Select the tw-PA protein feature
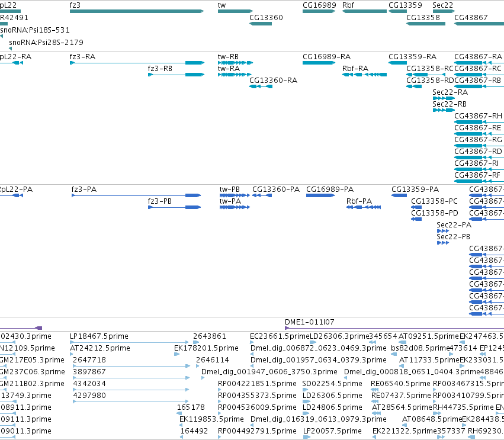 coord(235,207)
